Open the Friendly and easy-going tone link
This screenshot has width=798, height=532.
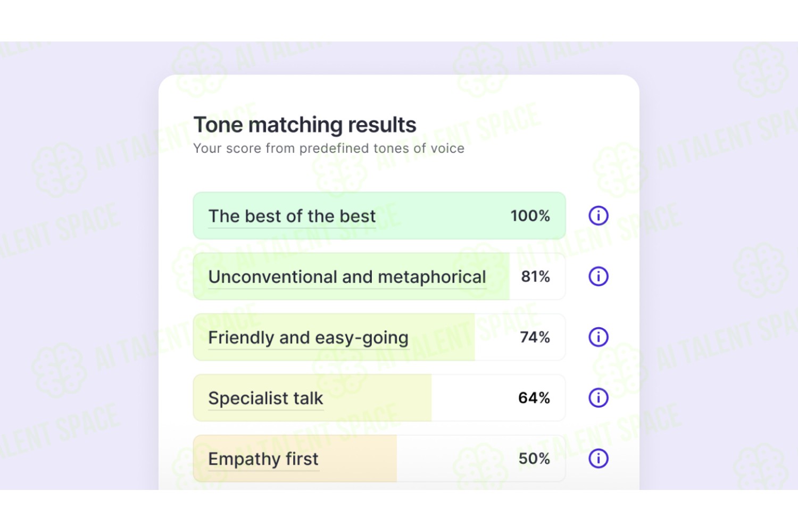click(309, 338)
